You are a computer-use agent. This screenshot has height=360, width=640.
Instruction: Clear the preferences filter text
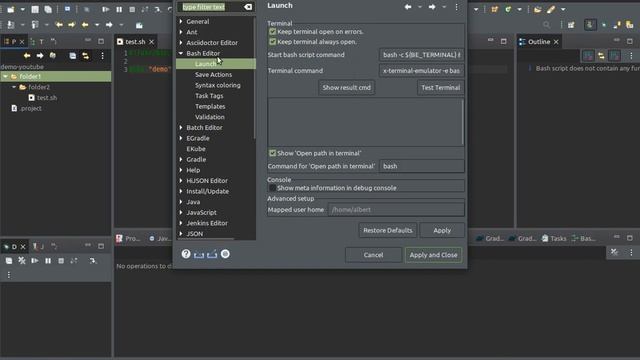[248, 7]
